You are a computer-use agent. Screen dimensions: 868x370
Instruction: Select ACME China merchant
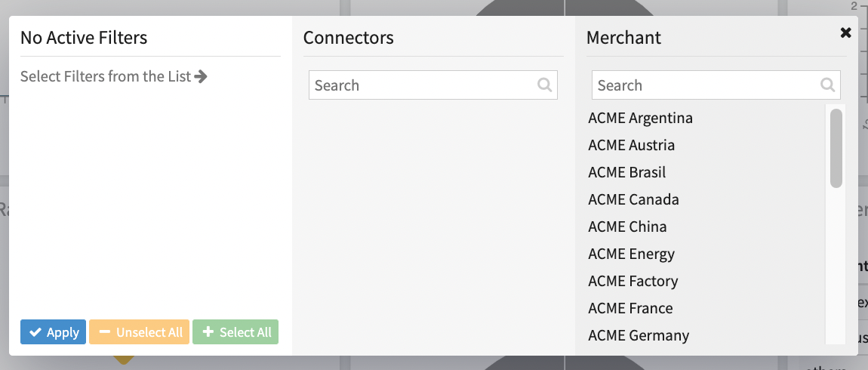[x=627, y=227]
